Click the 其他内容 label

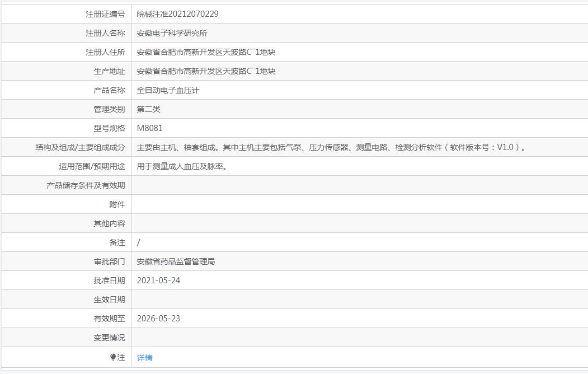click(109, 223)
